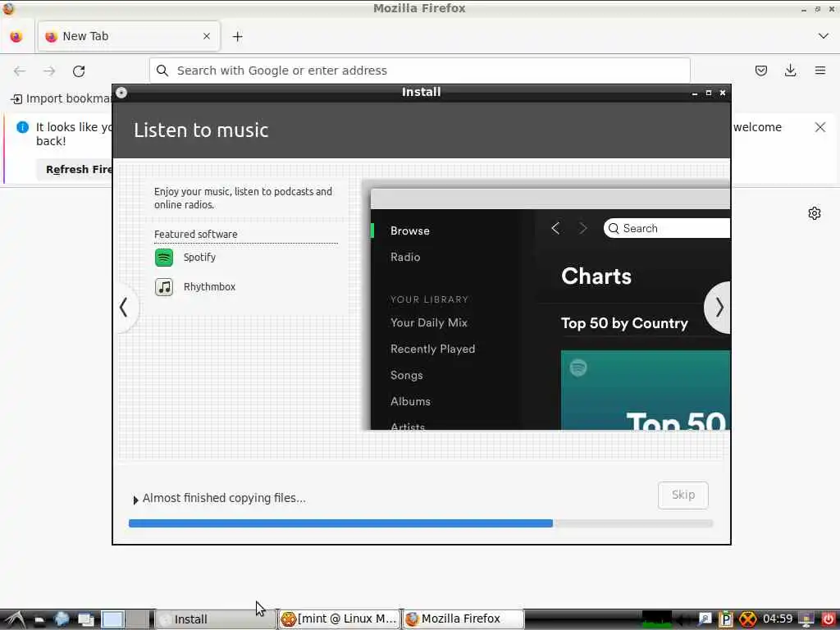Switch to mint @ Linux terminal taskbar entry
Image resolution: width=840 pixels, height=630 pixels.
pos(340,619)
